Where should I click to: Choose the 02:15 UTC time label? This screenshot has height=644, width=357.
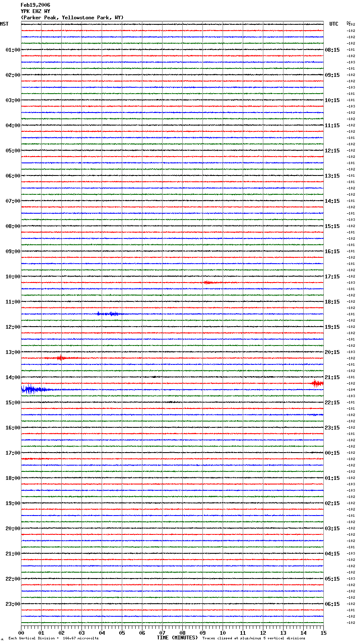click(332, 503)
